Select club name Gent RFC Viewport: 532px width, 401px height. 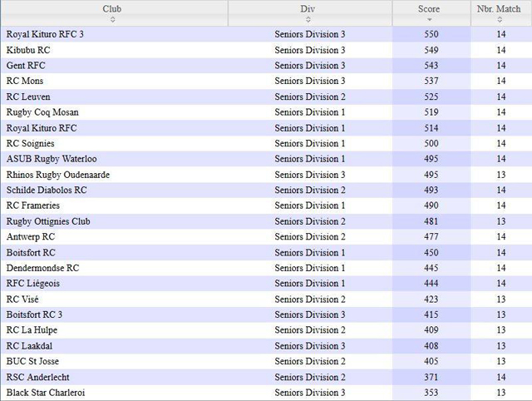coord(26,65)
